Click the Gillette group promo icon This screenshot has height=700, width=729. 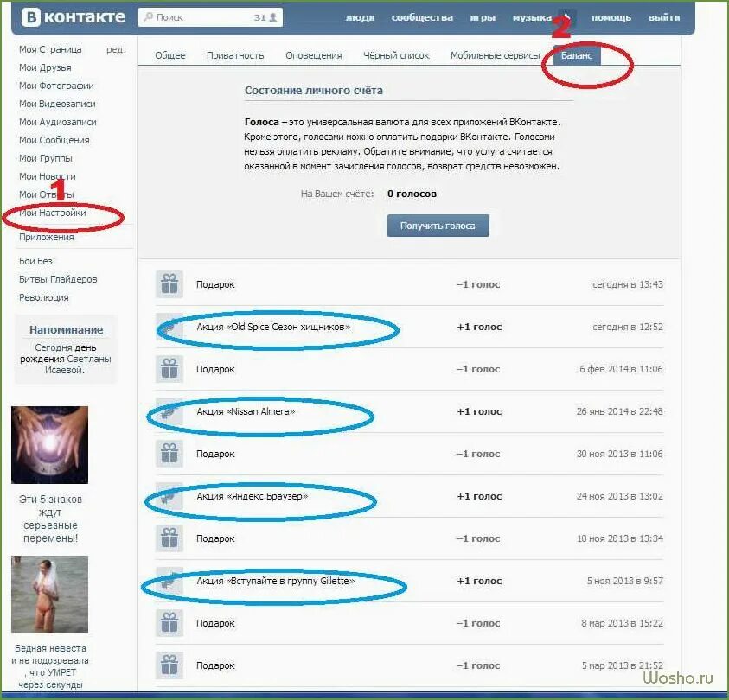[169, 581]
